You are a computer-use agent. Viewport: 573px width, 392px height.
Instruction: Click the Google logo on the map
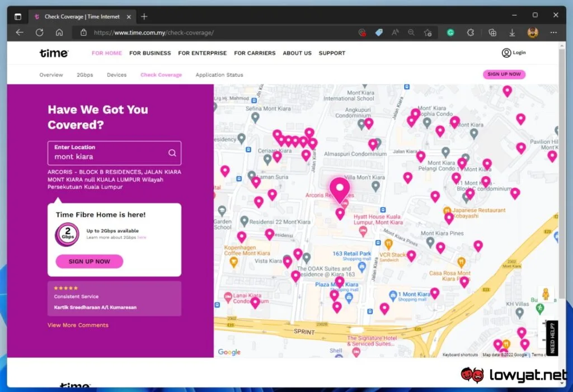pos(229,352)
